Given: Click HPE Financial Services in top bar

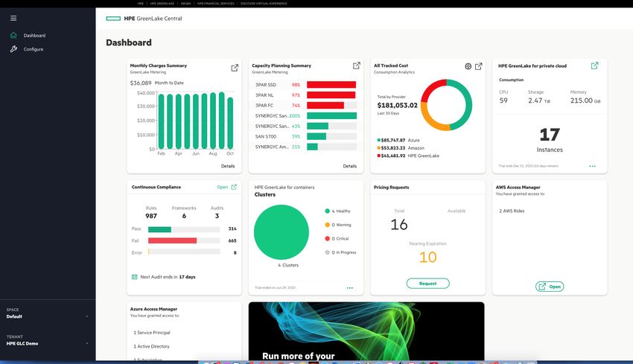Looking at the screenshot, I should 215,3.
